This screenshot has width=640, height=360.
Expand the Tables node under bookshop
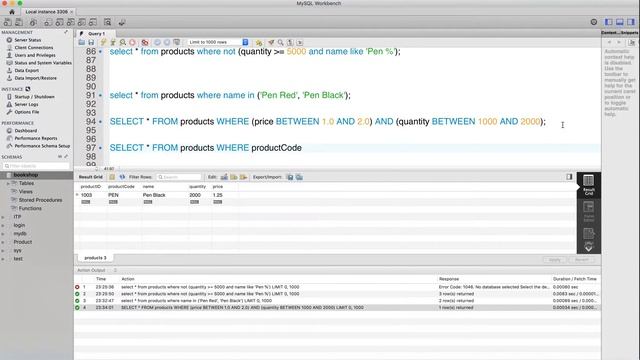click(8, 183)
